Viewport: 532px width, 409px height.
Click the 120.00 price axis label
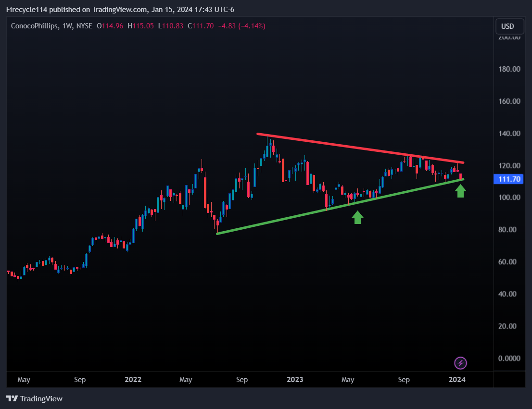(509, 166)
